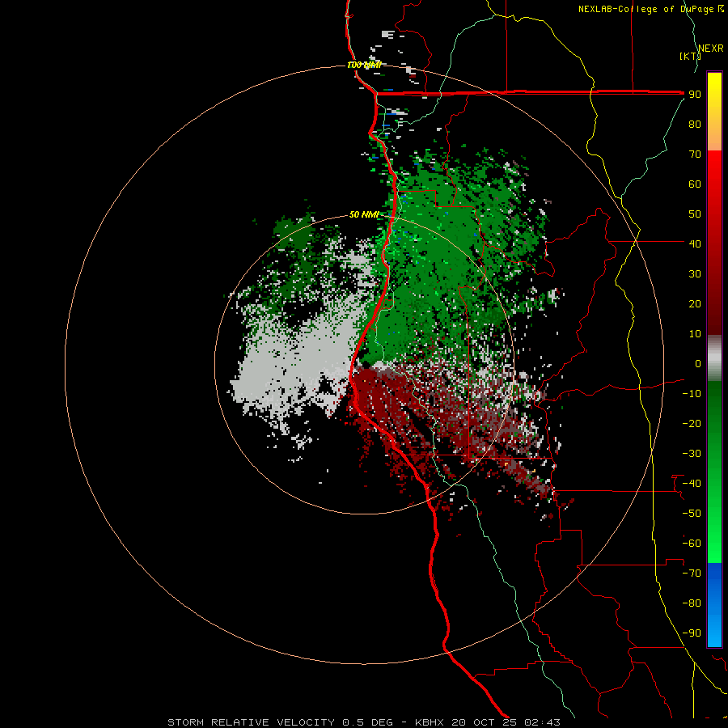Viewport: 728px width, 728px height.
Task: Click the 50 value on the color scale
Action: (x=695, y=214)
